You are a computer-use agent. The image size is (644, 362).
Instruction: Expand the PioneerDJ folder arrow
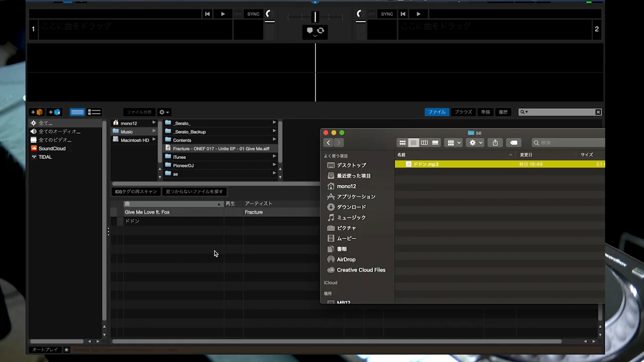tap(274, 165)
